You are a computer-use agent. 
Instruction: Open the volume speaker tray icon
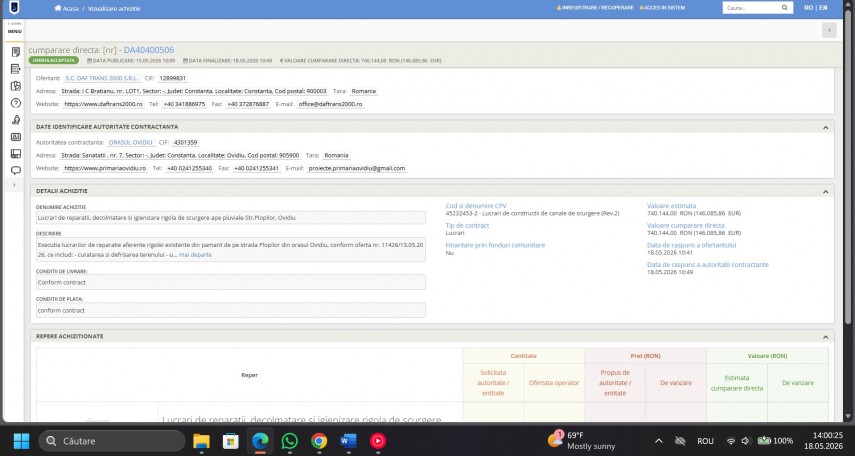coord(745,441)
